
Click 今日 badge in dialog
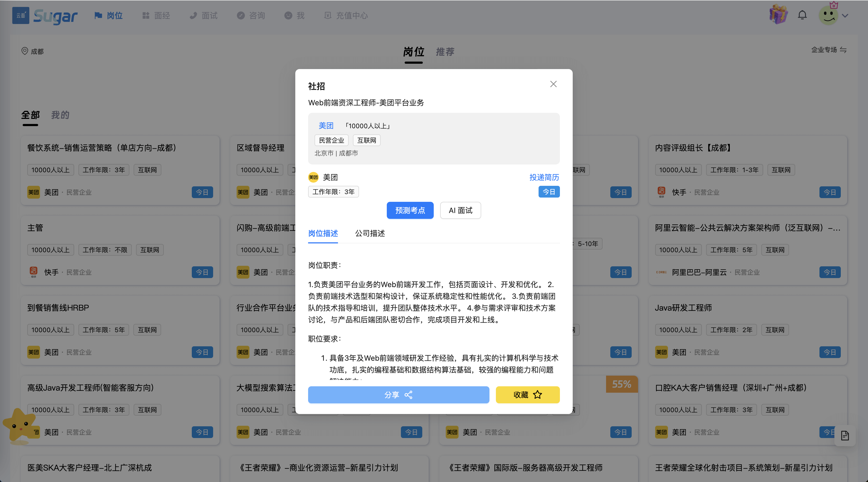tap(549, 192)
